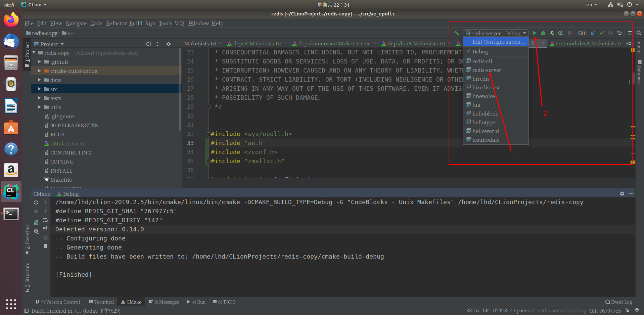Toggle the 1: Project side panel

[x=27, y=55]
